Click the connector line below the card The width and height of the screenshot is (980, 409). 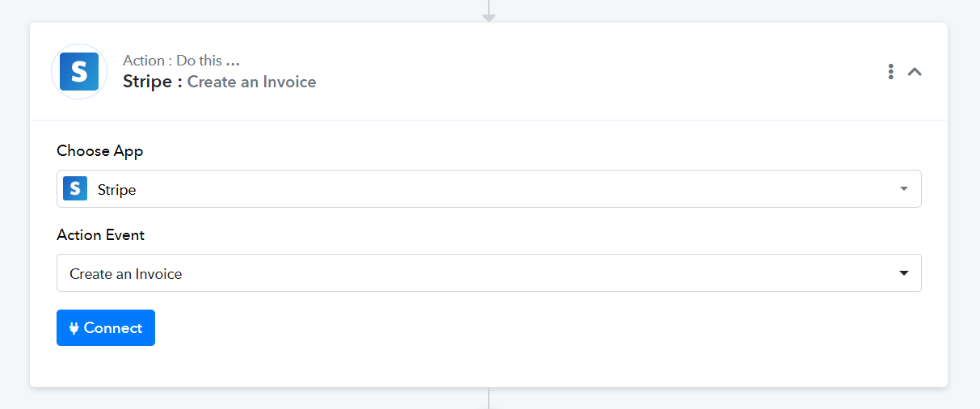[x=489, y=398]
